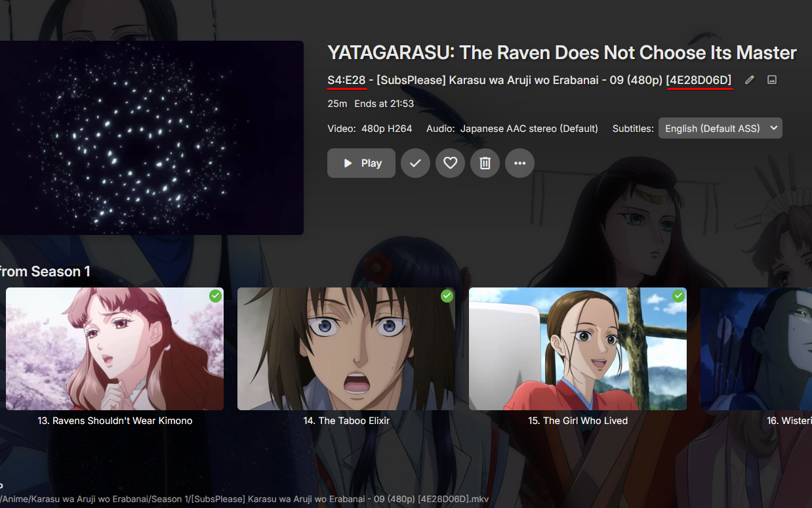Toggle the watched checkmark on episode 13's thumbnail

[x=215, y=296]
